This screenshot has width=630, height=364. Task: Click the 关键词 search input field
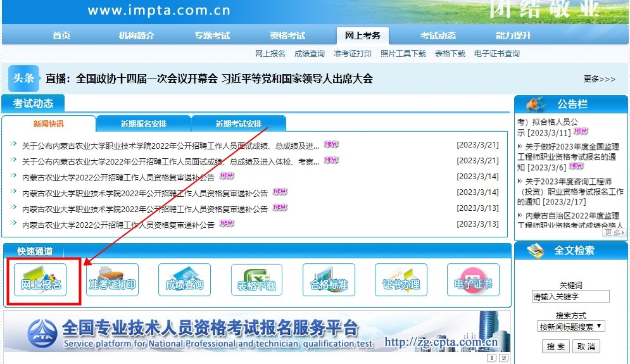(x=570, y=296)
